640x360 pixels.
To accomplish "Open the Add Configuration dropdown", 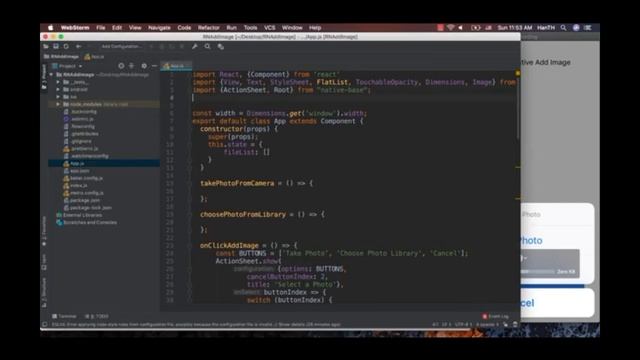I will pos(121,47).
